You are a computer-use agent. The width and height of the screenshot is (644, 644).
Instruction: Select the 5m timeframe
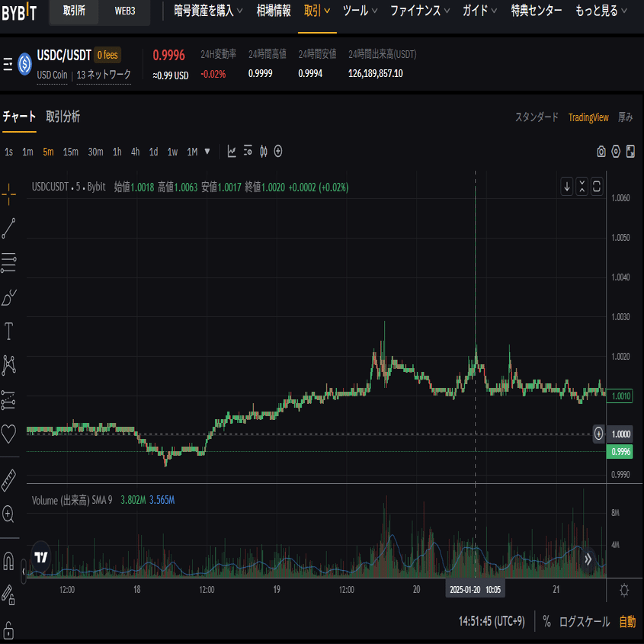[48, 152]
